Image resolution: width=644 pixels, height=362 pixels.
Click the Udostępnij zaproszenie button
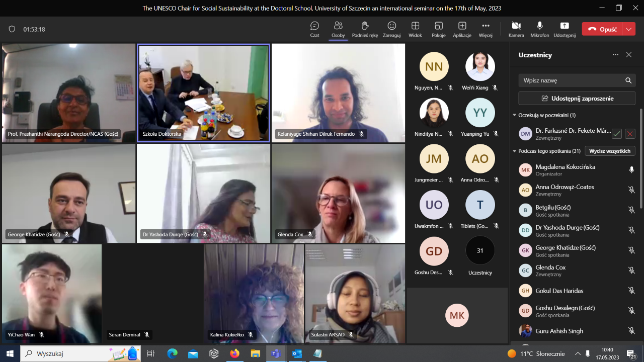tap(577, 98)
